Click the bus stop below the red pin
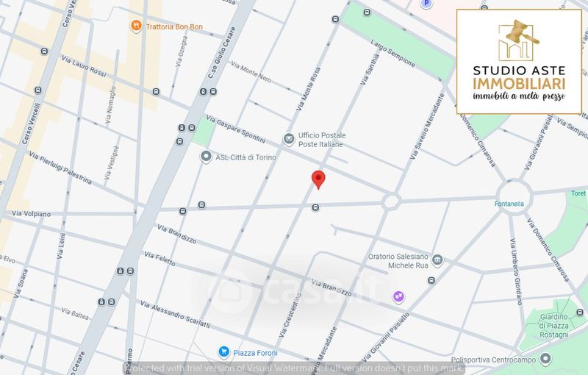This screenshot has width=588, height=375. [316, 207]
